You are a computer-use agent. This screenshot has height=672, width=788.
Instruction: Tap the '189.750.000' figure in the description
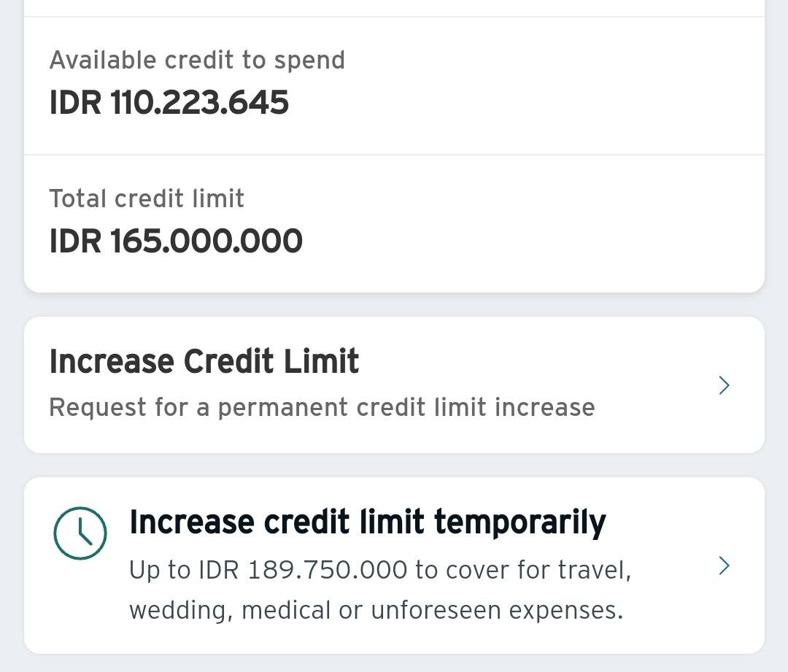pos(327,570)
